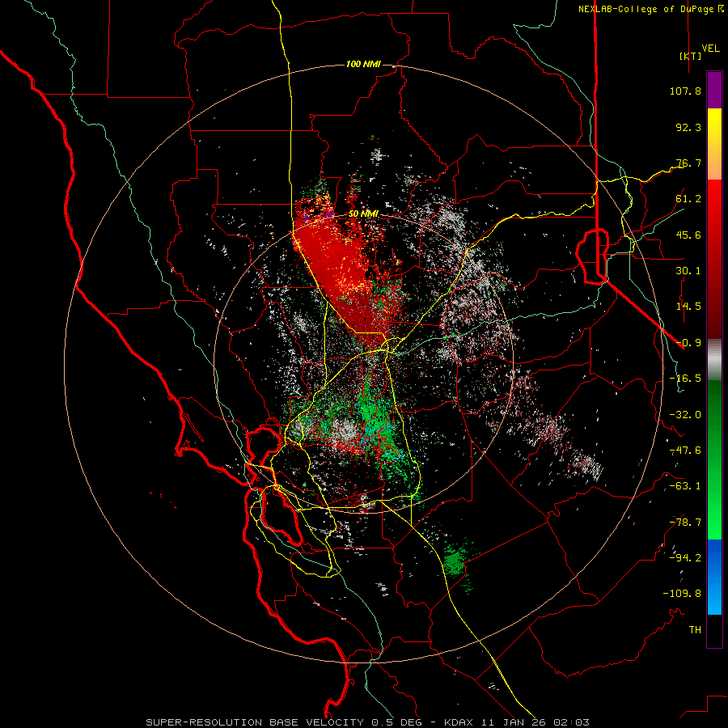The image size is (728, 728).
Task: Click the 14.5 velocity scale value
Action: click(x=688, y=307)
